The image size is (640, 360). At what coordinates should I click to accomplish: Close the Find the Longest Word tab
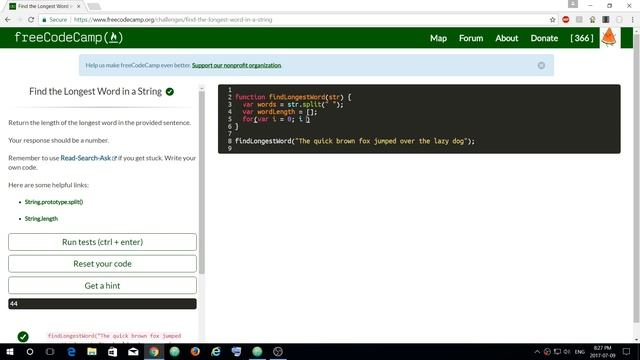point(79,6)
